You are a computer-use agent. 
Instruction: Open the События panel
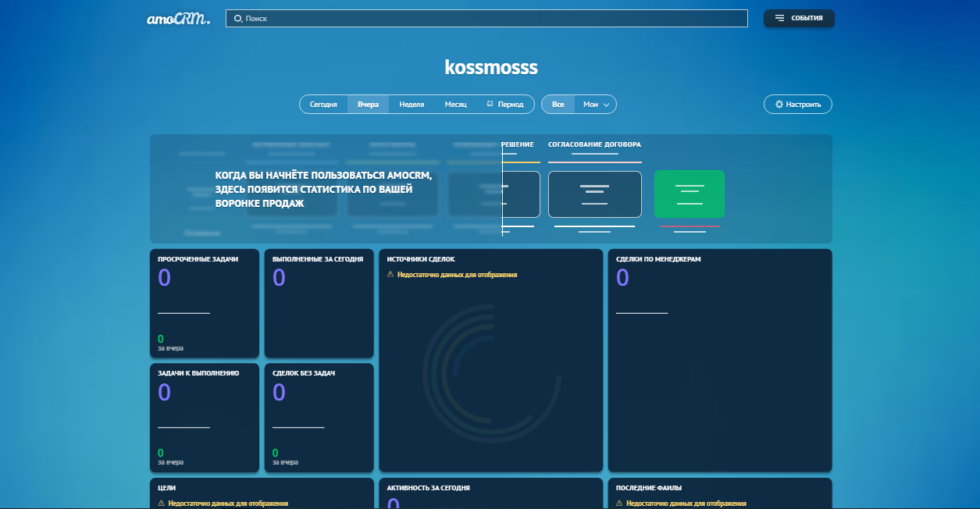click(x=799, y=18)
